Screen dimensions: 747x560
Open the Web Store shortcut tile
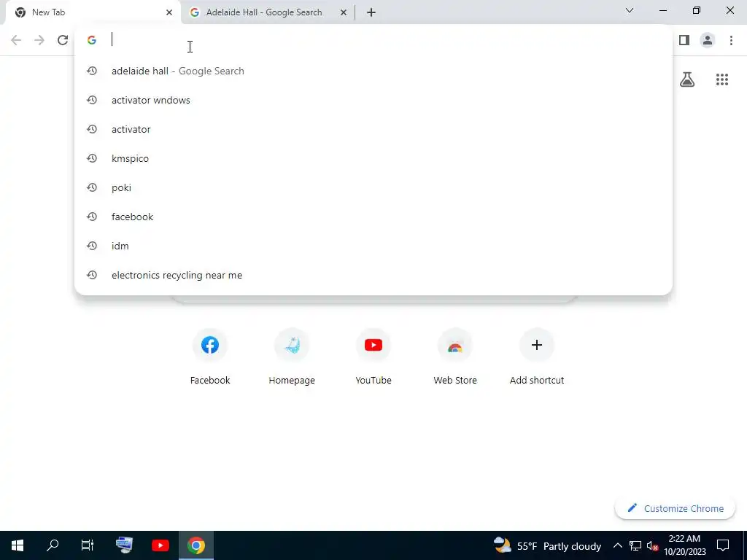pyautogui.click(x=455, y=356)
